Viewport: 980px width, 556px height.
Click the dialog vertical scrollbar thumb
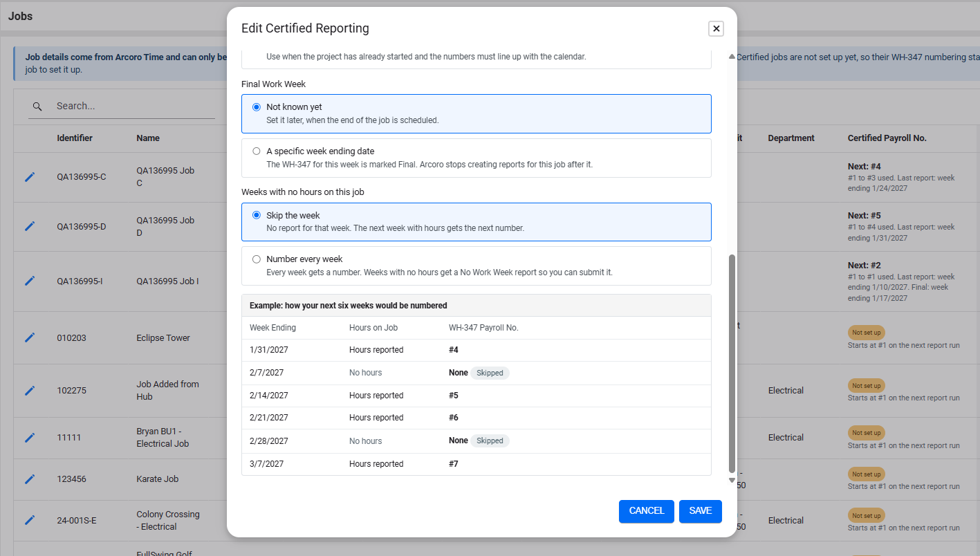[732, 363]
